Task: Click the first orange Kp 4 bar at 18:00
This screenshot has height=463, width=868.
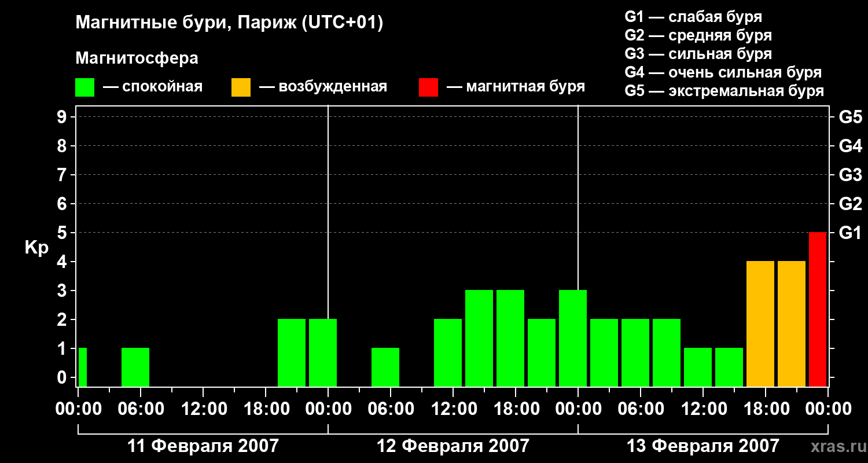Action: pos(760,324)
